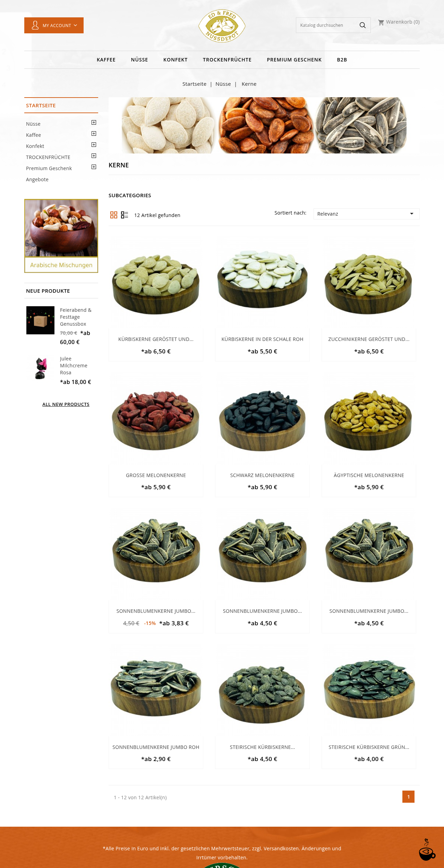The height and width of the screenshot is (868, 444).
Task: Go to Nüsse in the breadcrumb
Action: tap(223, 84)
